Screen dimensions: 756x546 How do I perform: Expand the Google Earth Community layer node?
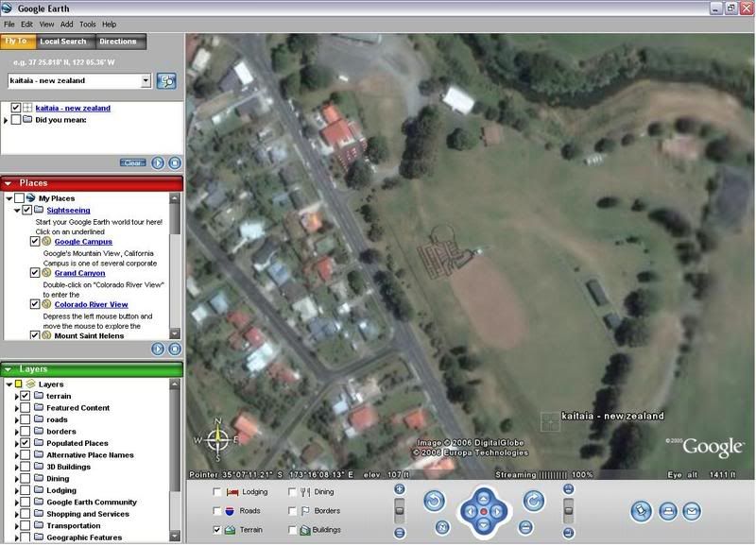point(16,503)
